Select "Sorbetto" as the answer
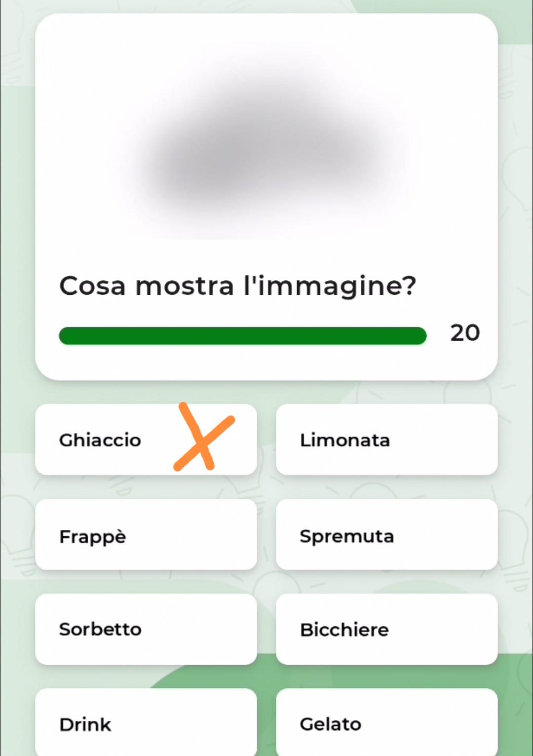The image size is (533, 756). [146, 630]
